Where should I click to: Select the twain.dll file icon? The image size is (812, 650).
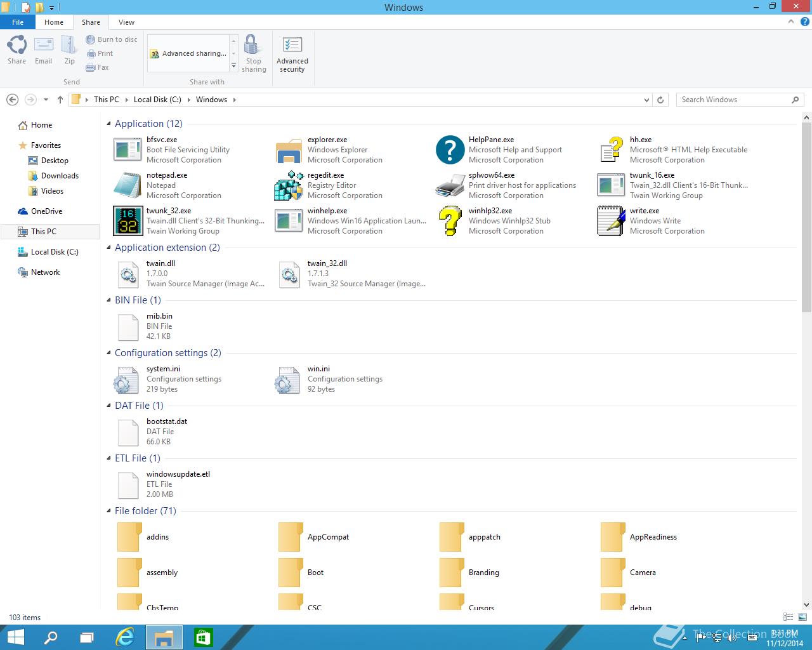(x=128, y=274)
